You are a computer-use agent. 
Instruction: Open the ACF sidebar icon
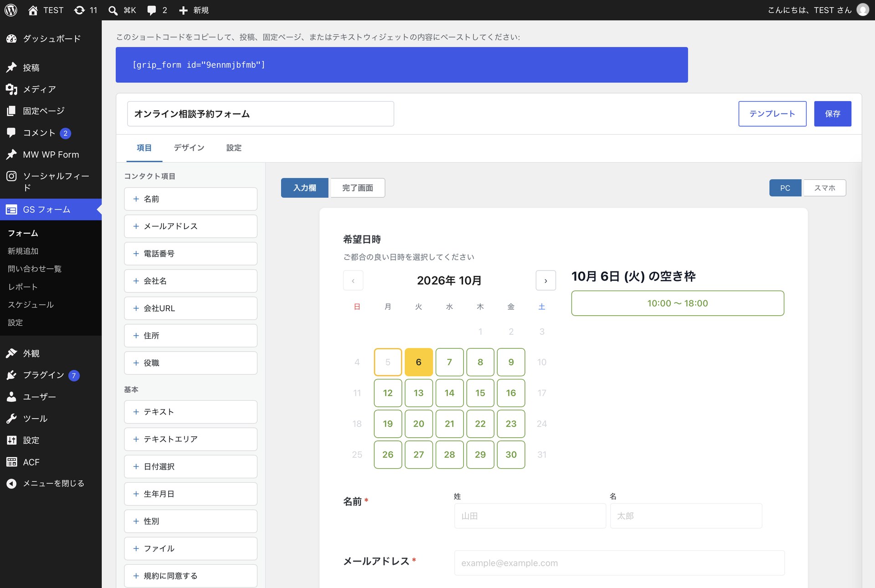[x=11, y=462]
